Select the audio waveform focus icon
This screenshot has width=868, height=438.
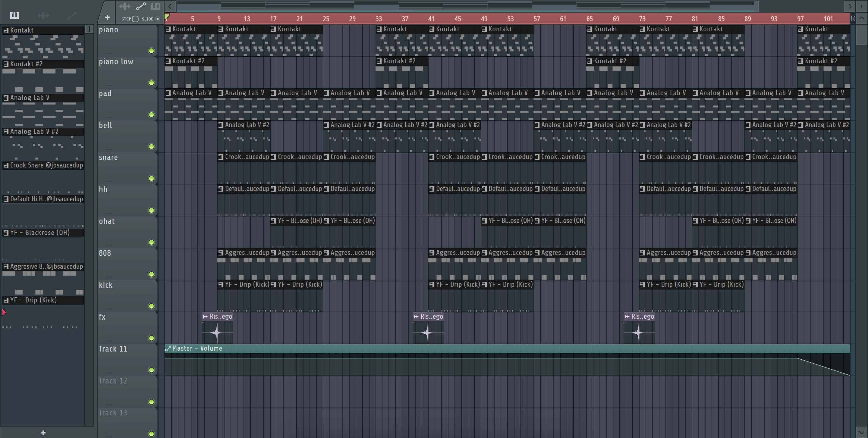(125, 6)
